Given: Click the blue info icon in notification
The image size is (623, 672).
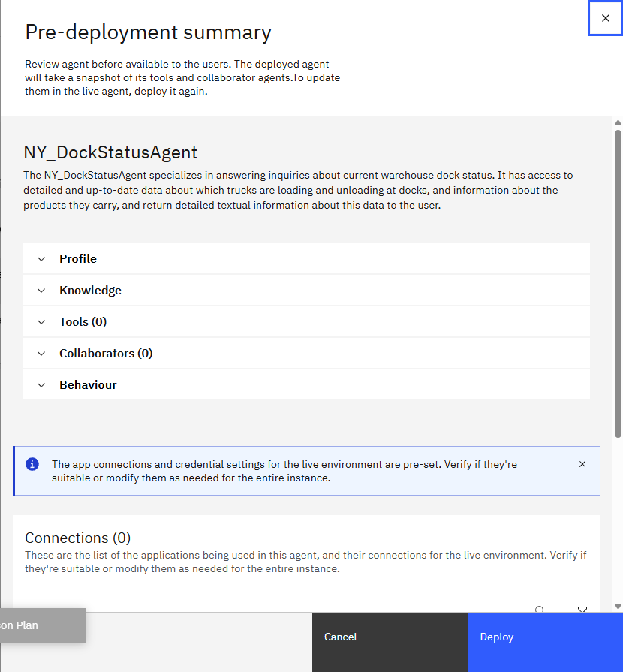Looking at the screenshot, I should coord(32,464).
